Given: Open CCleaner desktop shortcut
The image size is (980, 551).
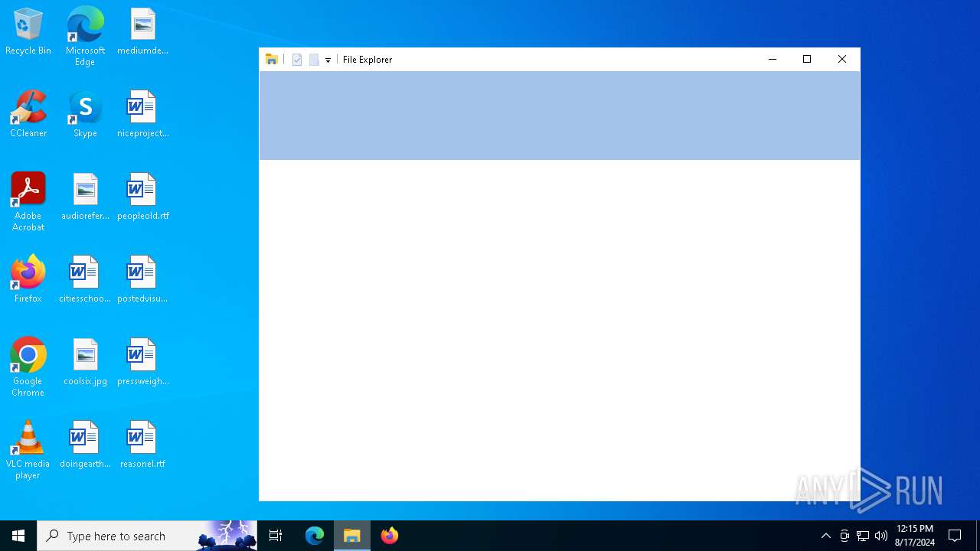Looking at the screenshot, I should (28, 115).
